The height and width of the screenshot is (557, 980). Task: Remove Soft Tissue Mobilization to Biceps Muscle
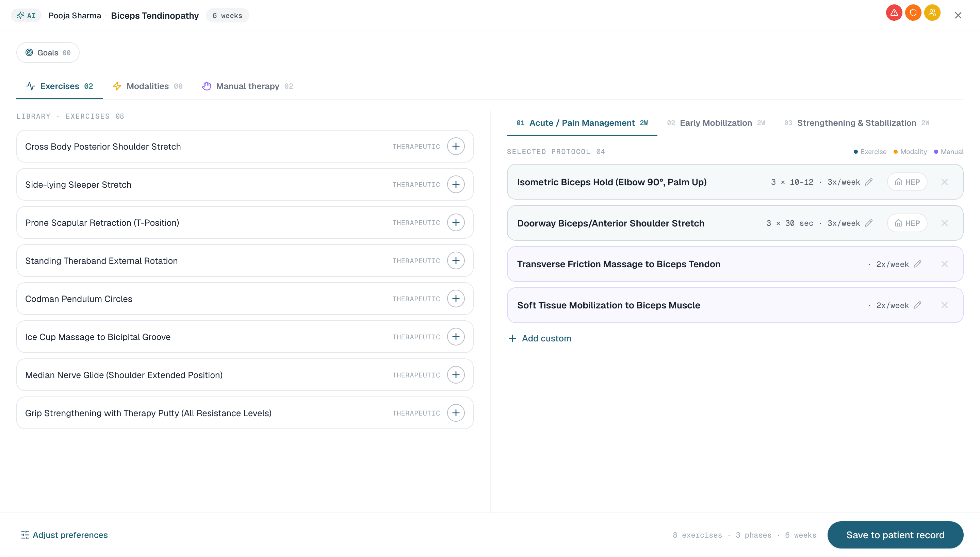coord(944,305)
